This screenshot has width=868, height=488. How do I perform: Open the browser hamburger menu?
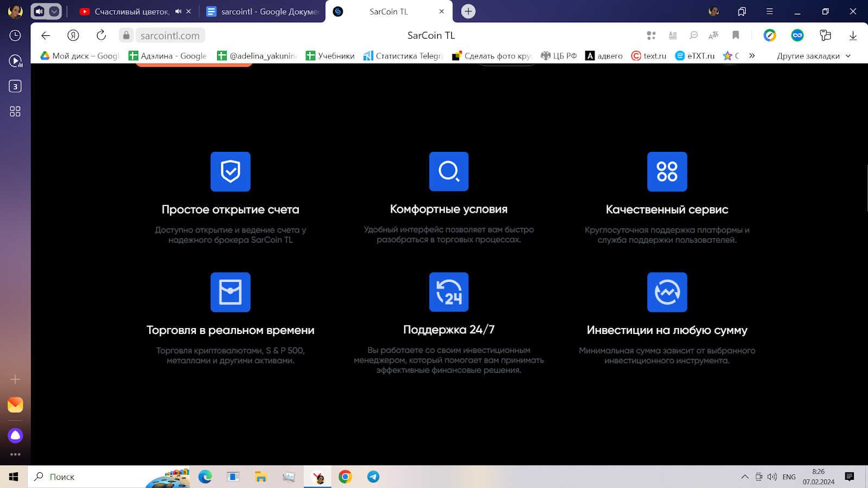pyautogui.click(x=769, y=11)
